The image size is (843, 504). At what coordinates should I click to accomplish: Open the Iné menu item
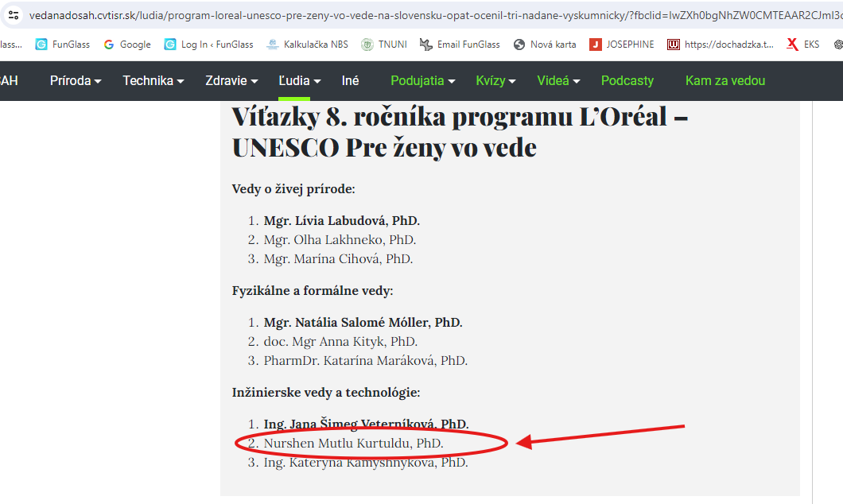[350, 80]
